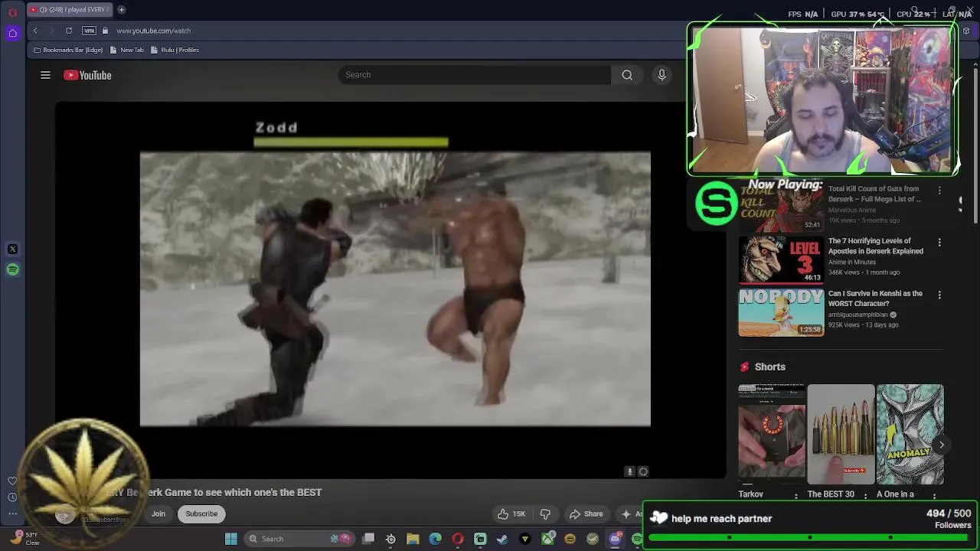Open options for Kenshi video

click(x=939, y=295)
